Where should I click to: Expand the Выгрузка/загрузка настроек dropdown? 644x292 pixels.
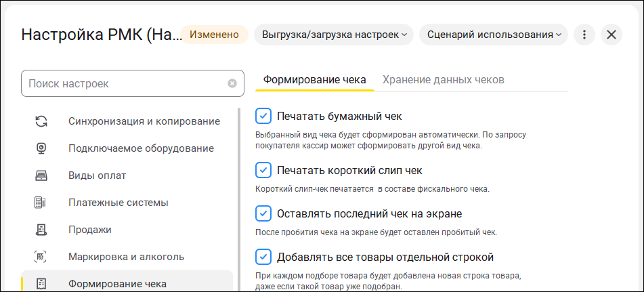(334, 35)
